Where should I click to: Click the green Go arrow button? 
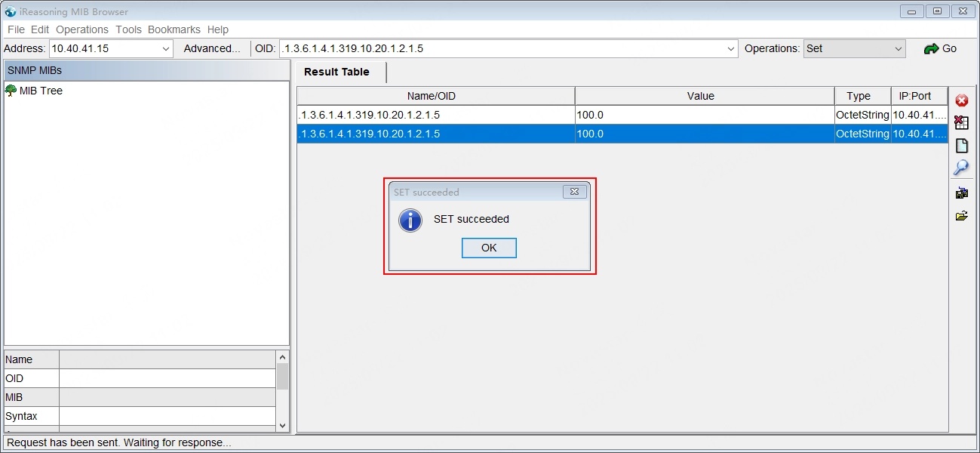940,48
